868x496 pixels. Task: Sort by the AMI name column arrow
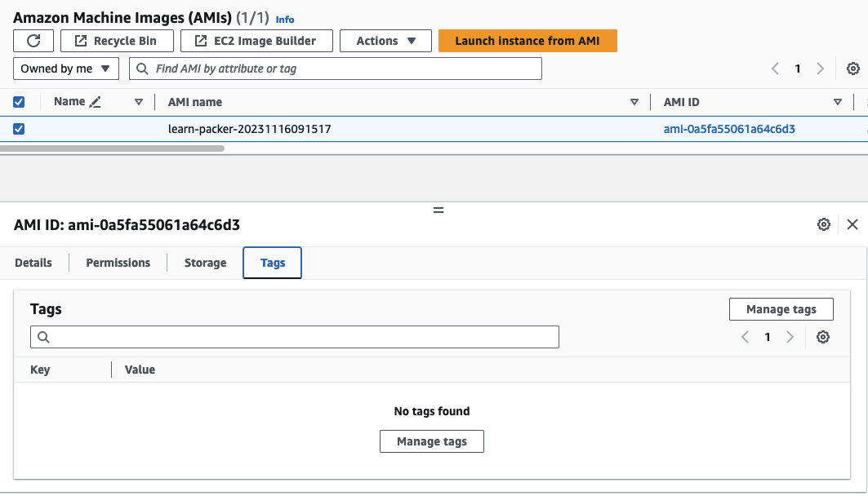pos(634,102)
